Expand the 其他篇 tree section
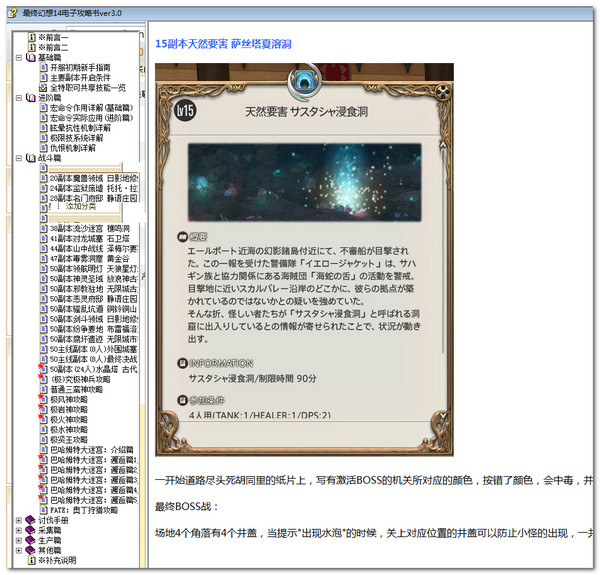Screen dimensions: 600x575 tap(19, 550)
